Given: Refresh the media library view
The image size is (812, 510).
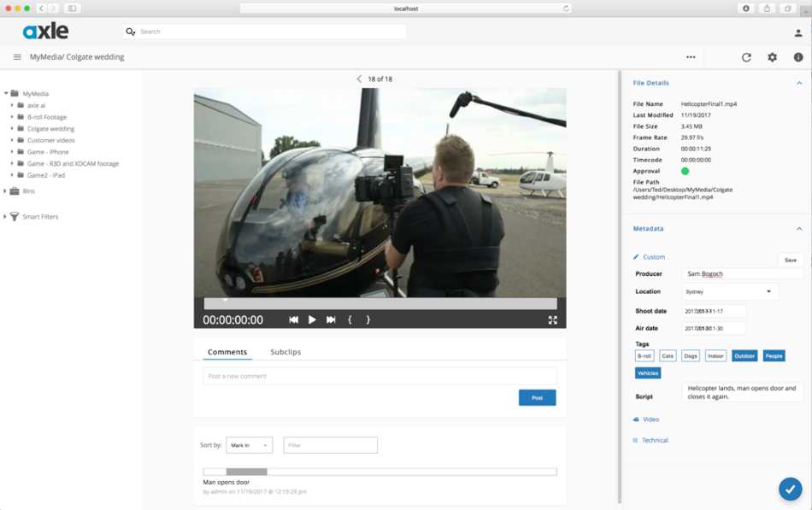Looking at the screenshot, I should coord(746,57).
